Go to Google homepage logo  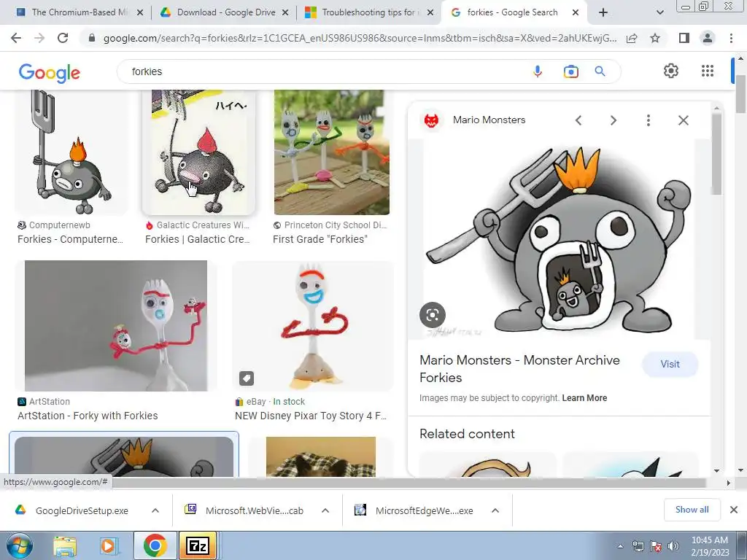pyautogui.click(x=50, y=73)
